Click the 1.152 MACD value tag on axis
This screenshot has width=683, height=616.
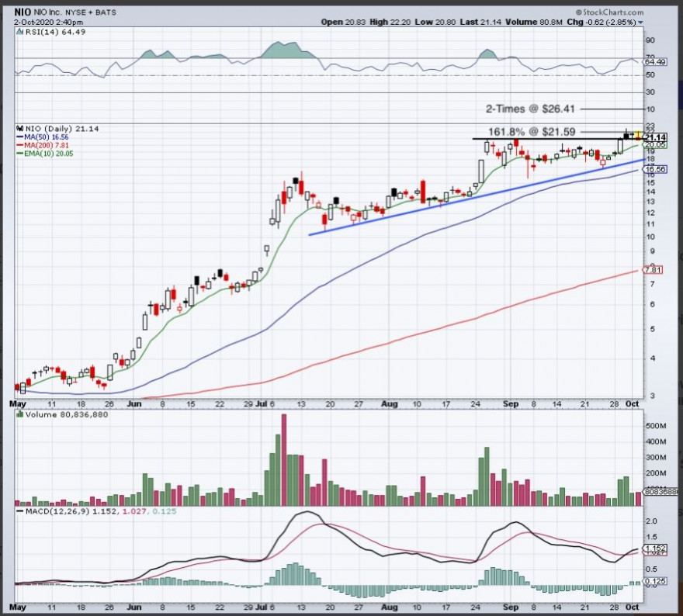tap(655, 548)
